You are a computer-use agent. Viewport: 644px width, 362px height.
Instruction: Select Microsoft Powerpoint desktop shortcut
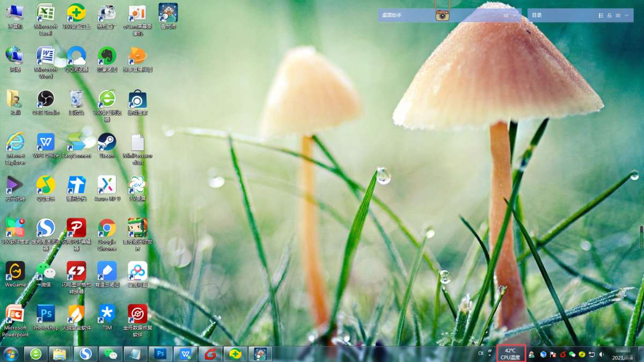point(15,321)
